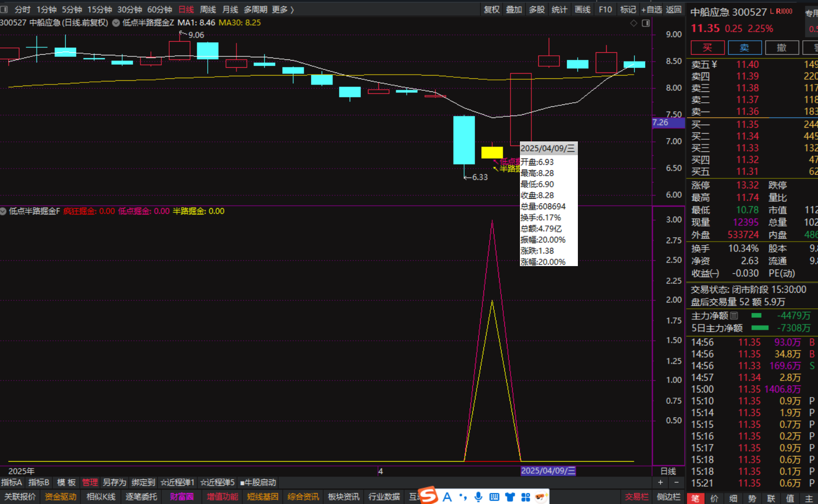Expand the 低点半路掘金Z indicator dropdown

[x=116, y=23]
